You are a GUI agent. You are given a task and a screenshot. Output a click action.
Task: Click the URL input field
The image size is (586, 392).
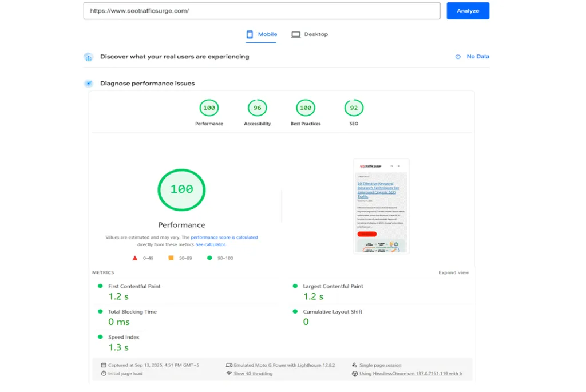[262, 11]
